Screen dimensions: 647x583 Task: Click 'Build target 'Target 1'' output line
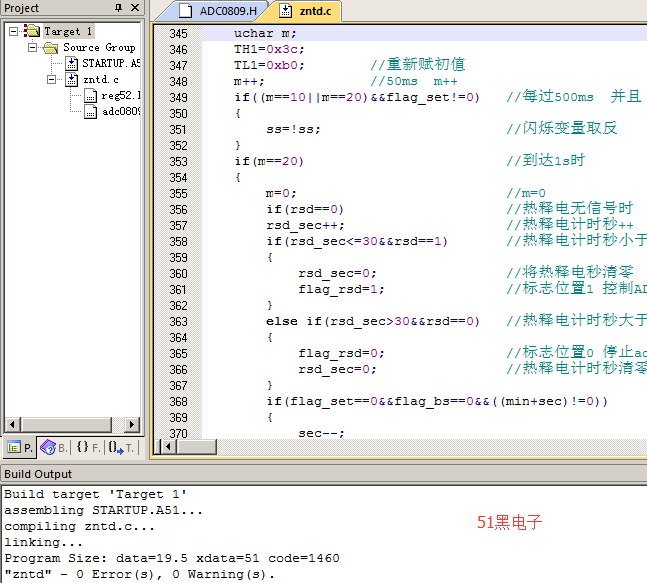[95, 494]
